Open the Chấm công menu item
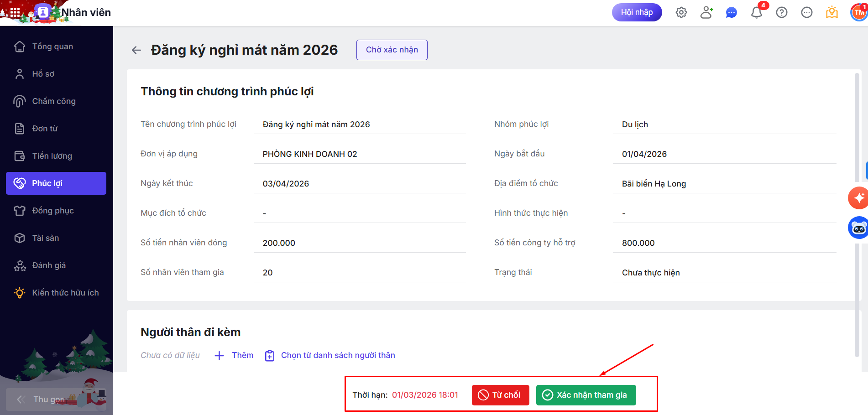 pyautogui.click(x=54, y=101)
